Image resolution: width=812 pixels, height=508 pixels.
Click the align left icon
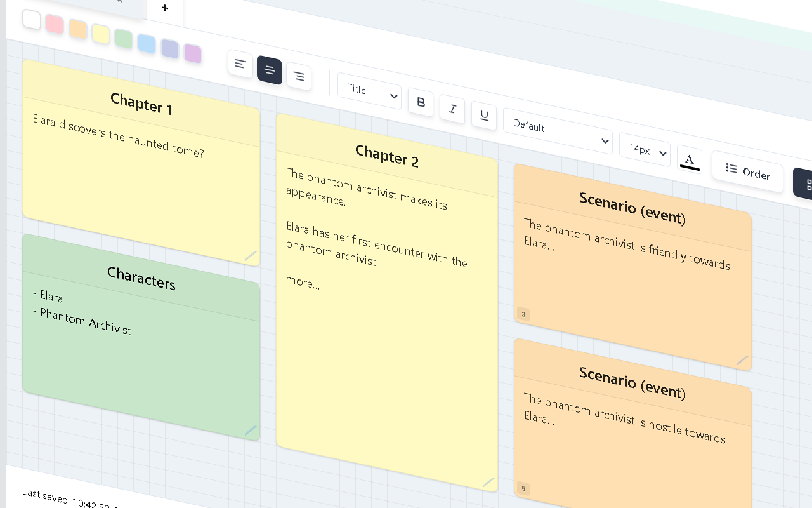tap(240, 63)
